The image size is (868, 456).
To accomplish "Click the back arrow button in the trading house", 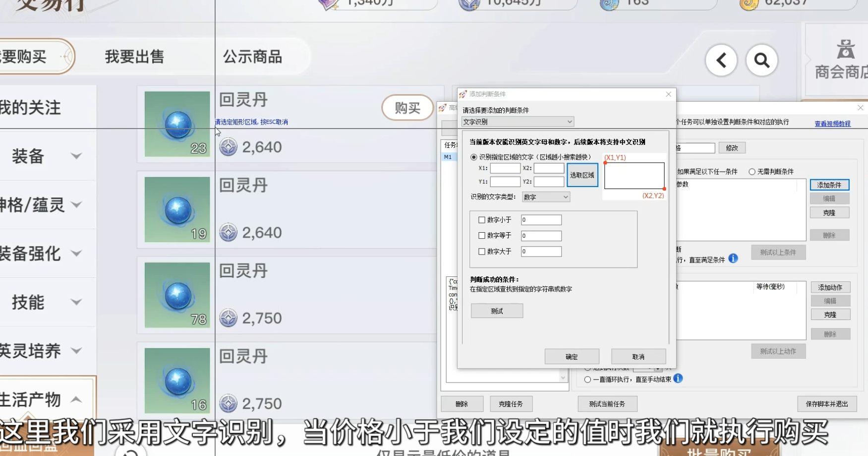I will coord(721,61).
